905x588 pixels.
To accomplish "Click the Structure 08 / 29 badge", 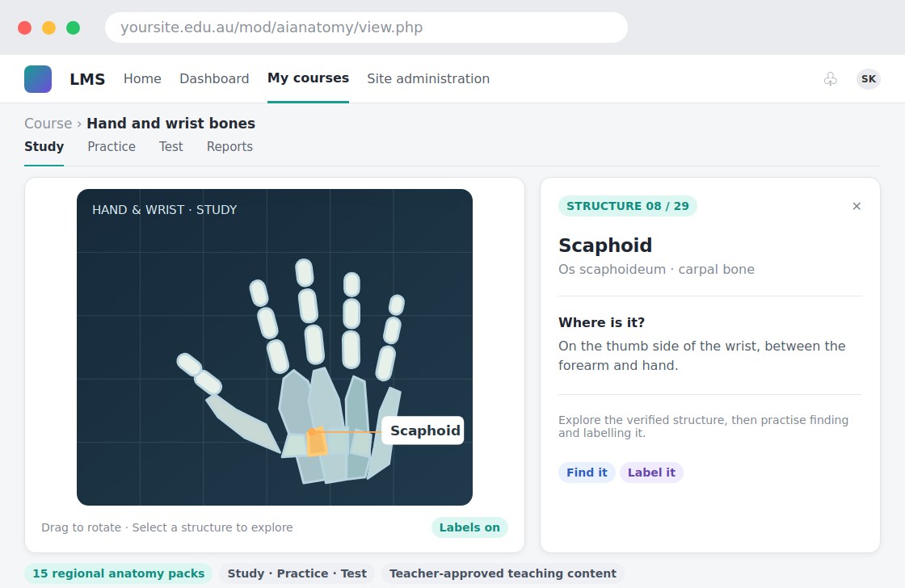I will click(627, 206).
